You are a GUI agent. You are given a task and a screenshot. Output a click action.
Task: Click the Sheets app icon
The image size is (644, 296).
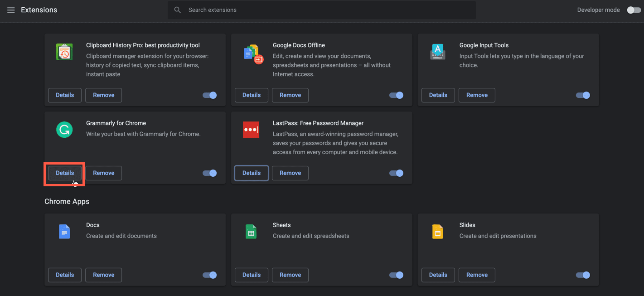point(251,231)
